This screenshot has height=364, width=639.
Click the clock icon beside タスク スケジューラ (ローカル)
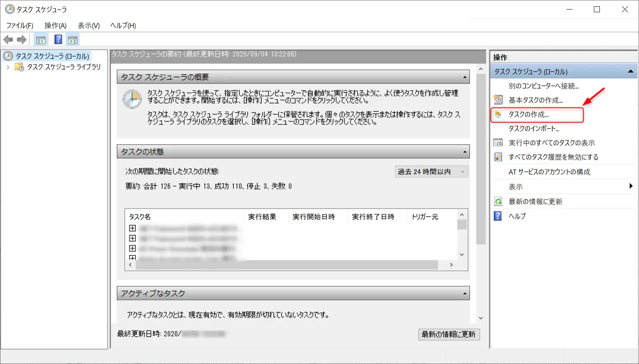click(x=8, y=56)
